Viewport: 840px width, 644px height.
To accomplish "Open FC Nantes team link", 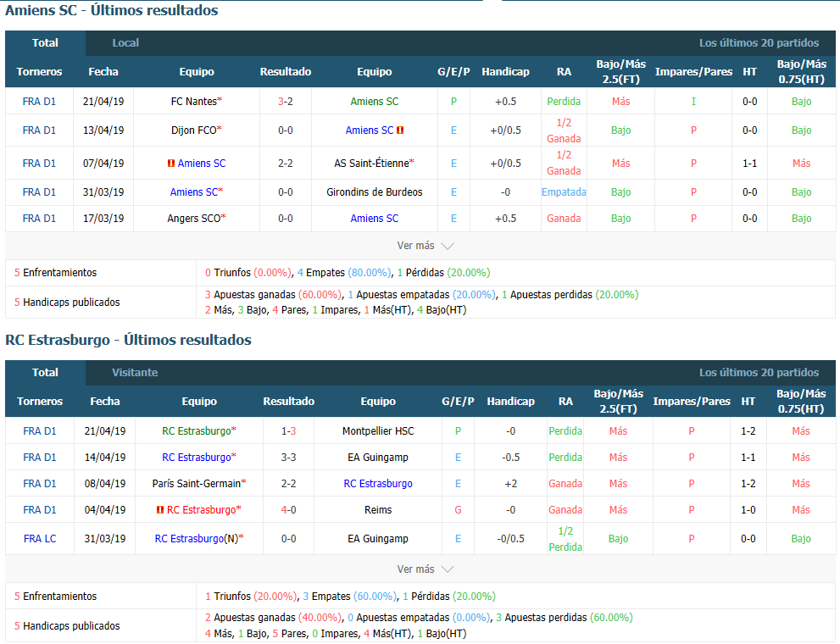I will click(194, 101).
